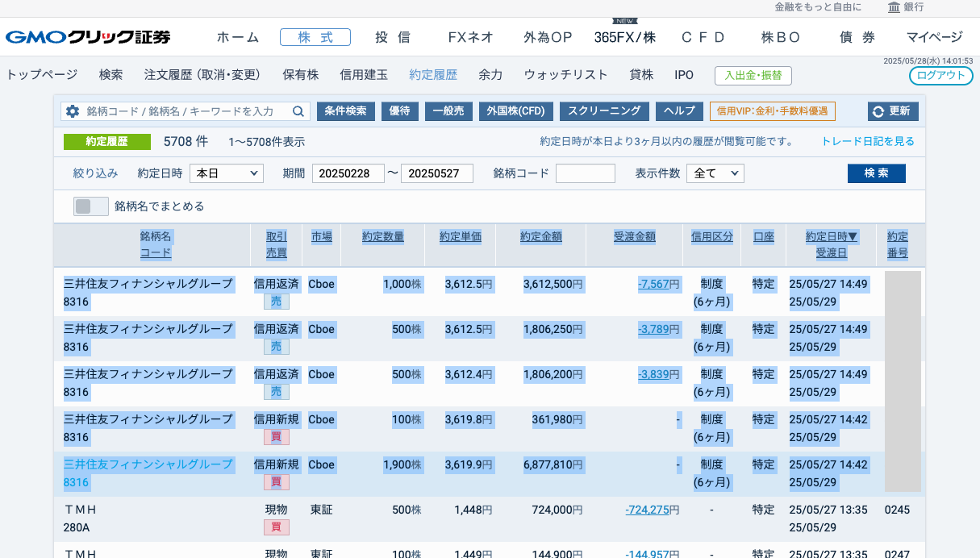Click the bank building icon
980x558 pixels.
pyautogui.click(x=894, y=7)
